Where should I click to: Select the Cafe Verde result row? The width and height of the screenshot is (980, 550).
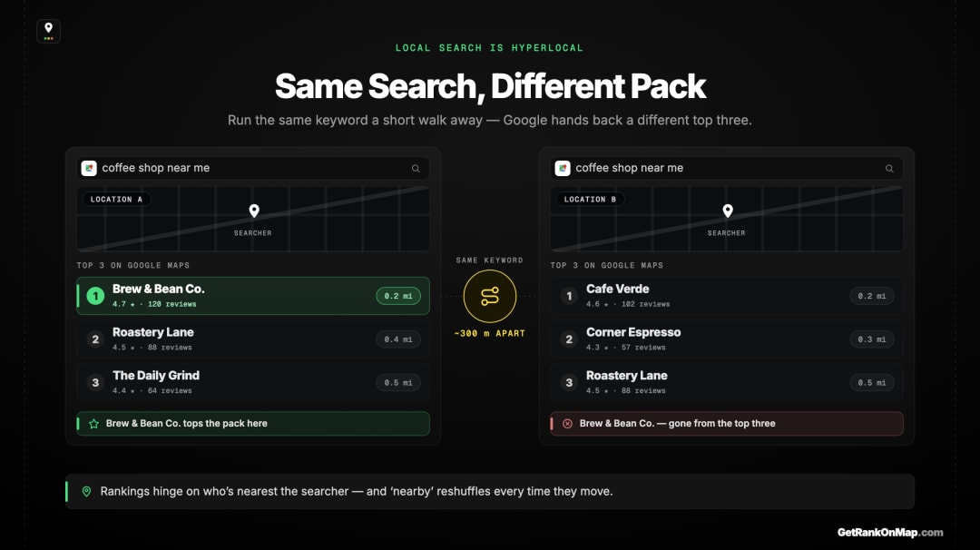click(x=726, y=296)
